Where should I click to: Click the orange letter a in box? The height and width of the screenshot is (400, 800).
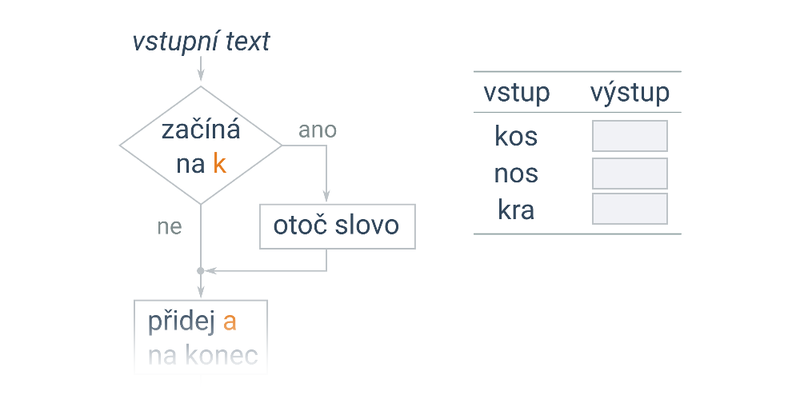[230, 322]
